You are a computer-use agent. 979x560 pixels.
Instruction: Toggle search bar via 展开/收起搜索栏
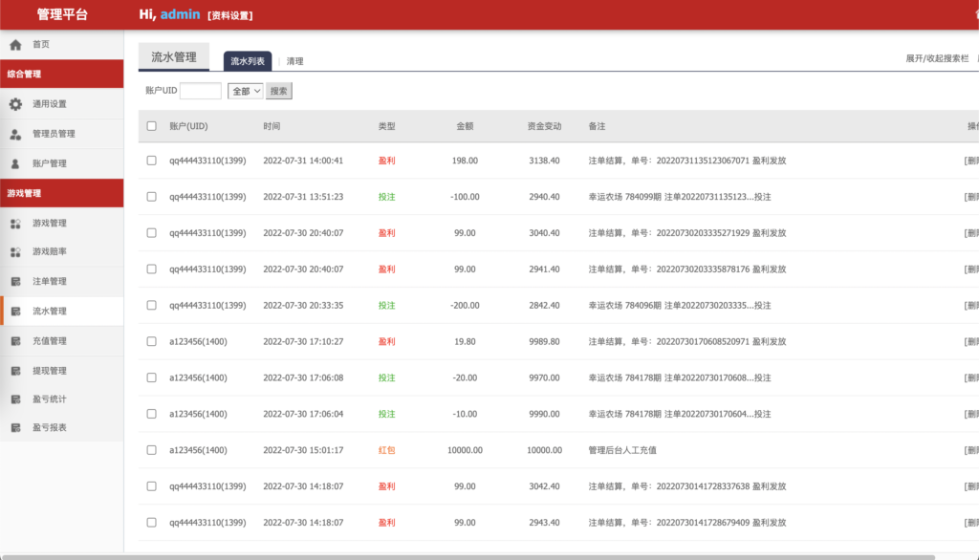[x=937, y=59]
